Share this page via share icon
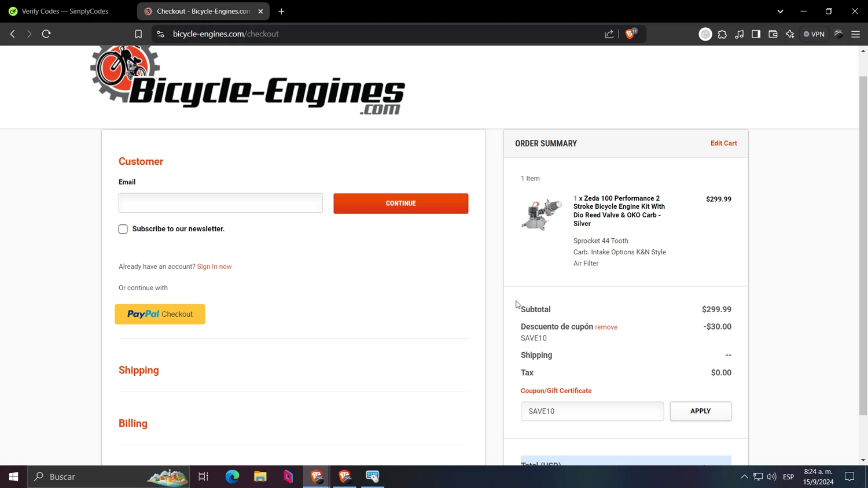The image size is (868, 488). [x=609, y=34]
